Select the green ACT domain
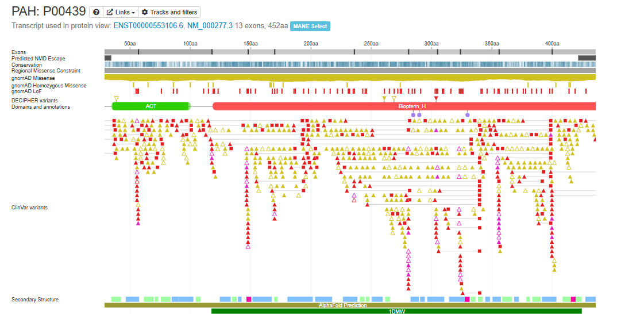The width and height of the screenshot is (644, 314). 151,106
